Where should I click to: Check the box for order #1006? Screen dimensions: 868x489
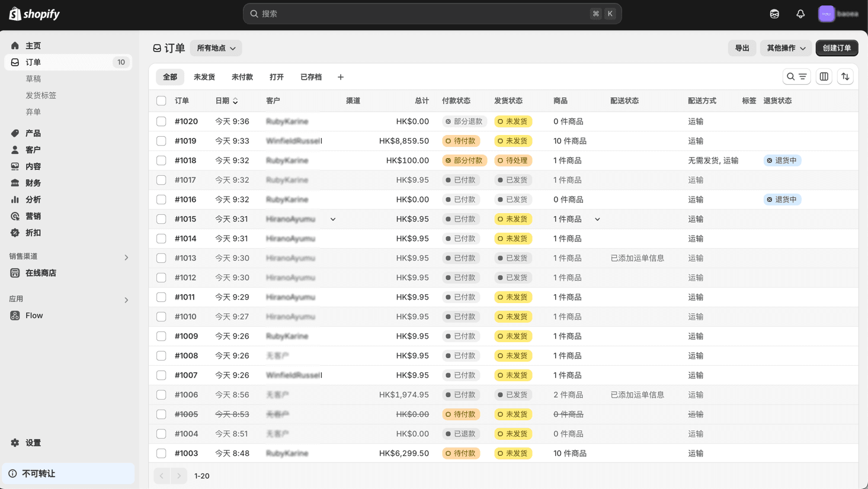point(161,395)
